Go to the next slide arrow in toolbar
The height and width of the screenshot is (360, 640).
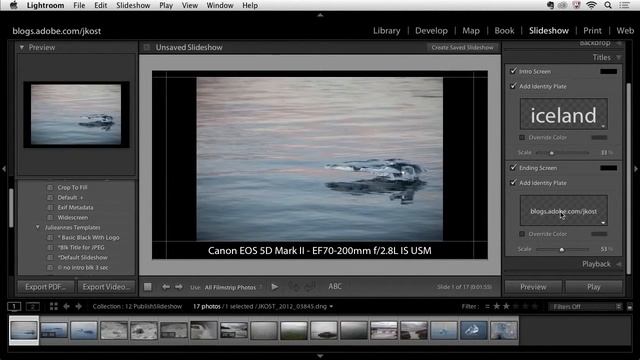tap(179, 287)
